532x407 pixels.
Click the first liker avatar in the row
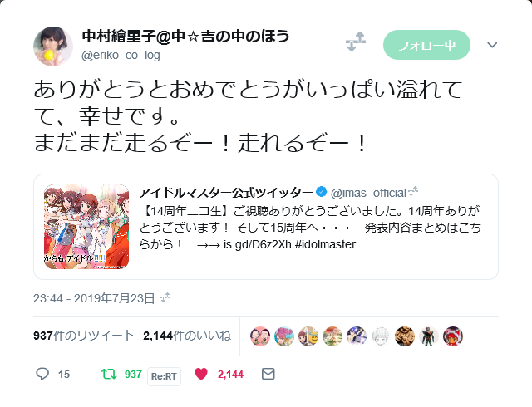click(x=260, y=336)
